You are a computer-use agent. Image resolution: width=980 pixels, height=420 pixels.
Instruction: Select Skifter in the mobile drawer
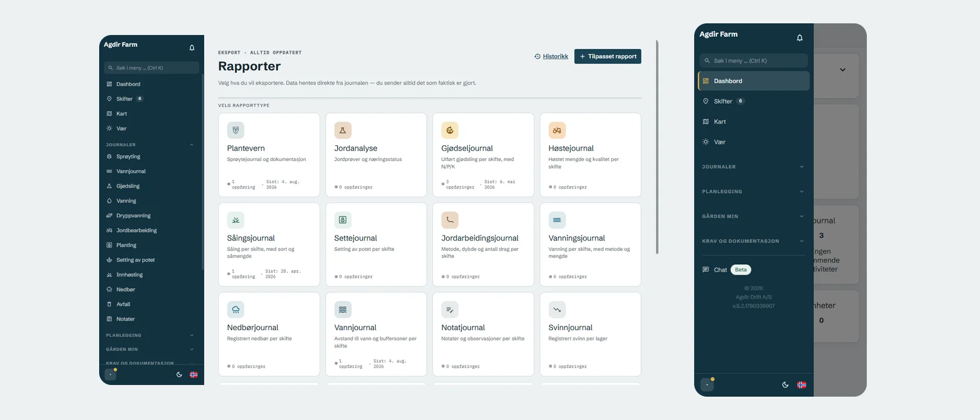(x=754, y=101)
